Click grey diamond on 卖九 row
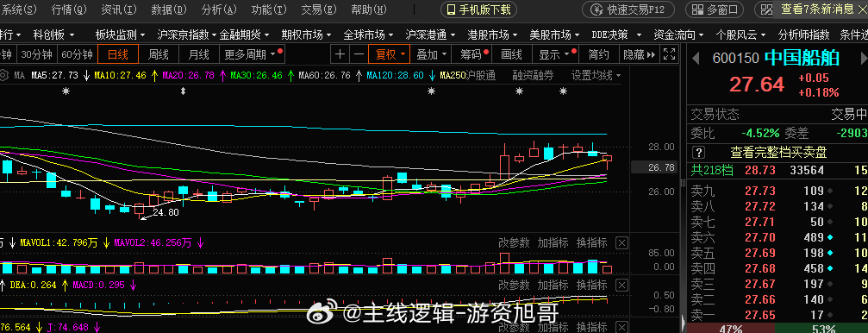The width and height of the screenshot is (868, 333). click(x=829, y=192)
